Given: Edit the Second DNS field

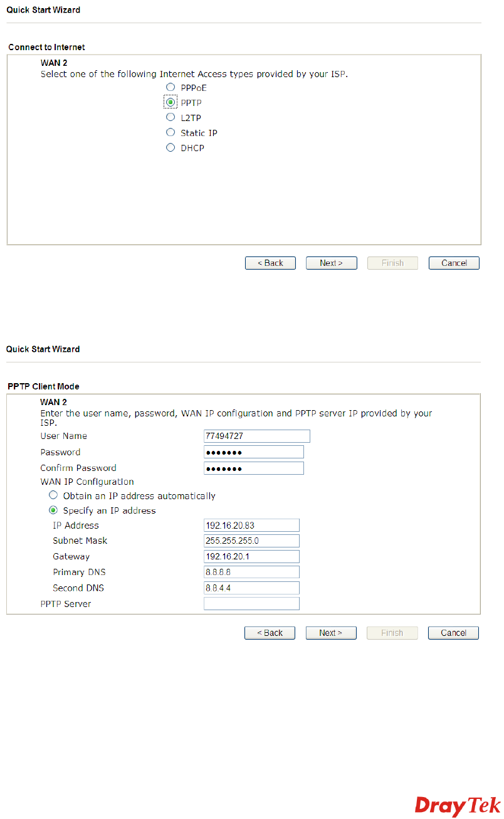Looking at the screenshot, I should tap(251, 588).
